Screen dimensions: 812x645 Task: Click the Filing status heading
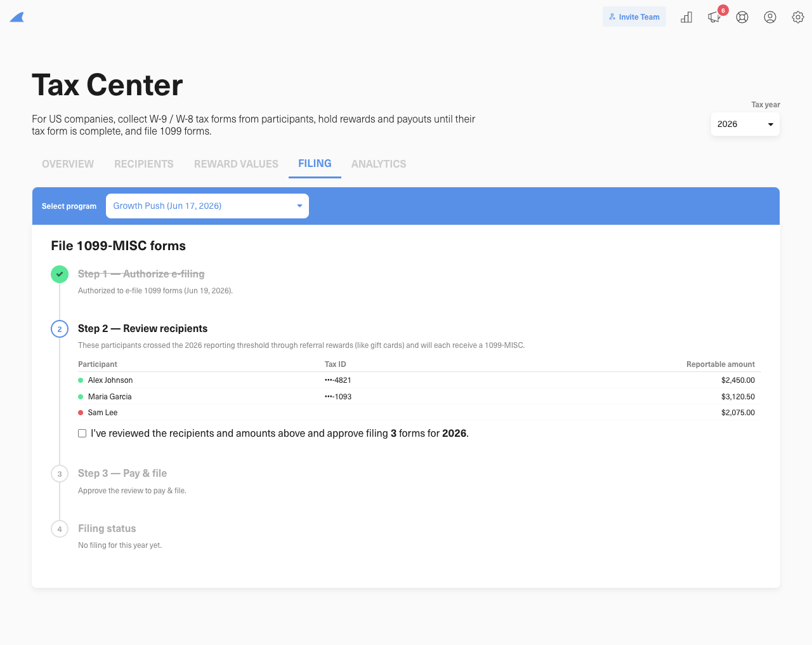[107, 529]
